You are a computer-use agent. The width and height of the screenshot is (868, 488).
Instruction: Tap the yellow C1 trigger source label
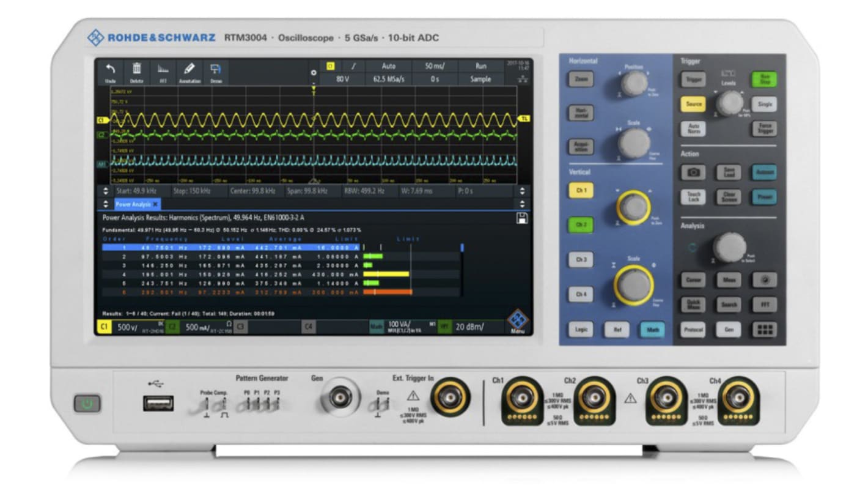coord(331,66)
